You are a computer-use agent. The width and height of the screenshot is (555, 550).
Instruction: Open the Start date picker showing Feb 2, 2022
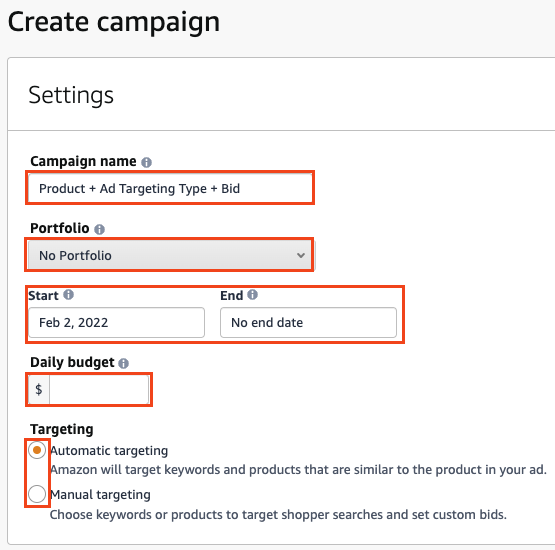[x=116, y=322]
